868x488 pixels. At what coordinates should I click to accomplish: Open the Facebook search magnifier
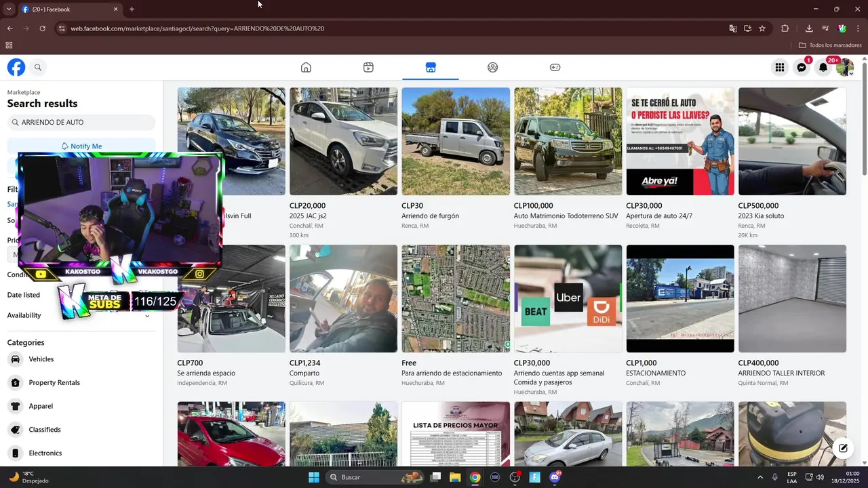tap(38, 67)
